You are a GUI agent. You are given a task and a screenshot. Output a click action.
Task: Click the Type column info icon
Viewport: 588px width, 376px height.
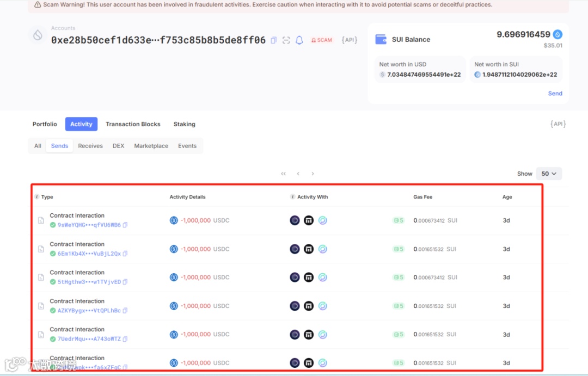37,197
